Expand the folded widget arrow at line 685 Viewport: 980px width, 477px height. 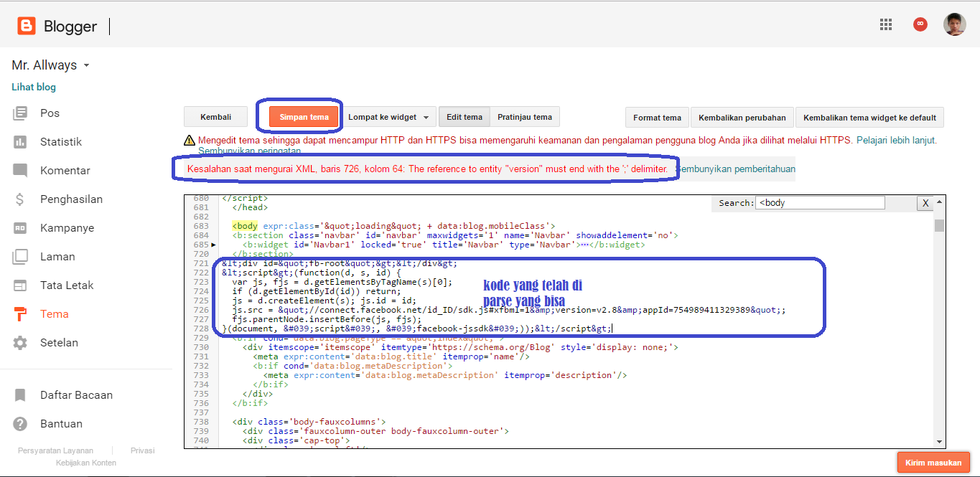213,245
